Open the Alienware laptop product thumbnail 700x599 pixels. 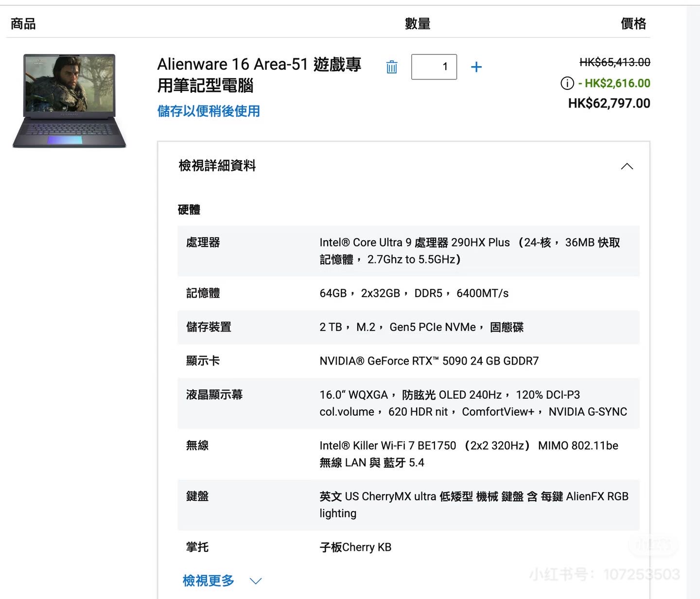[x=70, y=101]
